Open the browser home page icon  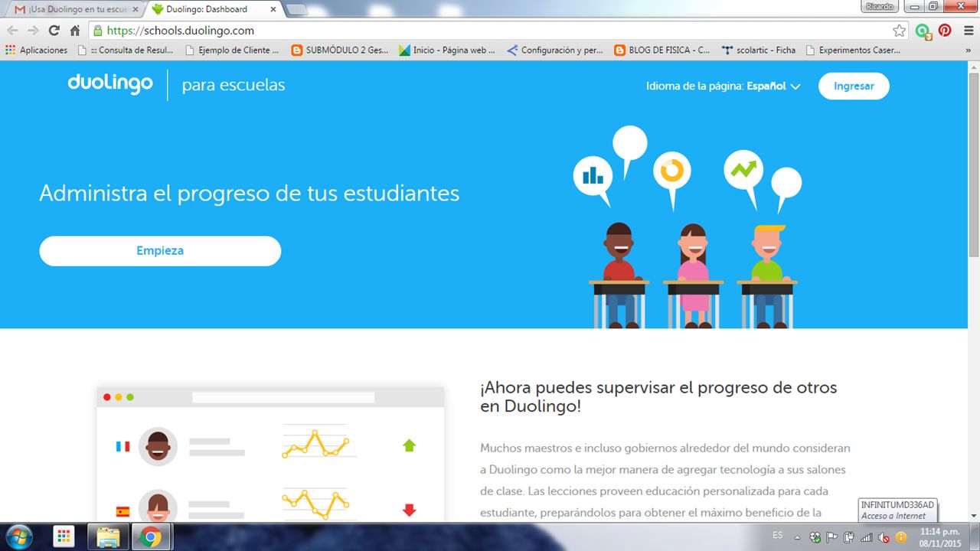click(74, 31)
